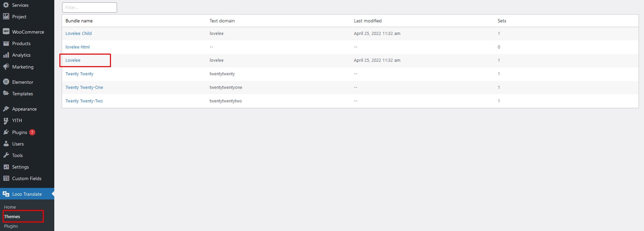Click the twentytwentytwo text domain cell

[226, 101]
